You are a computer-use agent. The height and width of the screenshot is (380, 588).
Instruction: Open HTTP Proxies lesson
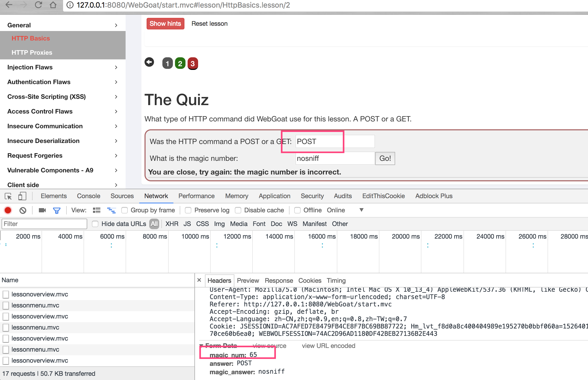(x=32, y=53)
